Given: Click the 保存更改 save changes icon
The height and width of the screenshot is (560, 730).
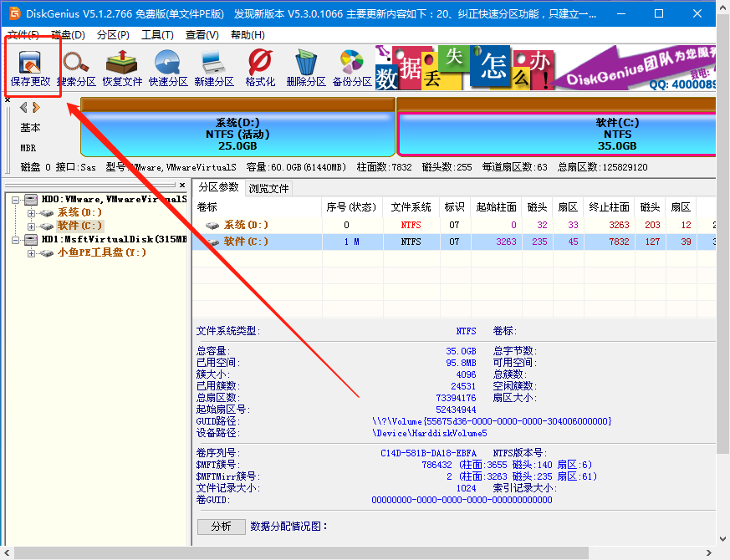Looking at the screenshot, I should pyautogui.click(x=31, y=68).
